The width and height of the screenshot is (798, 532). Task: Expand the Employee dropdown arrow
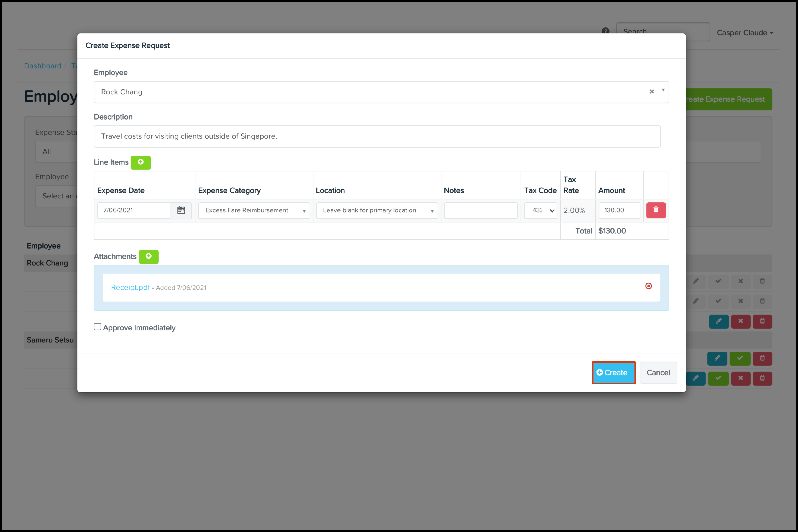(663, 90)
